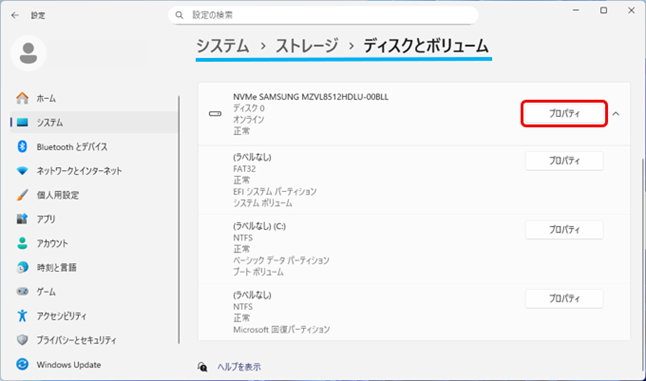Click the Bluetooth icon in the sidebar
Image resolution: width=646 pixels, height=381 pixels.
22,146
